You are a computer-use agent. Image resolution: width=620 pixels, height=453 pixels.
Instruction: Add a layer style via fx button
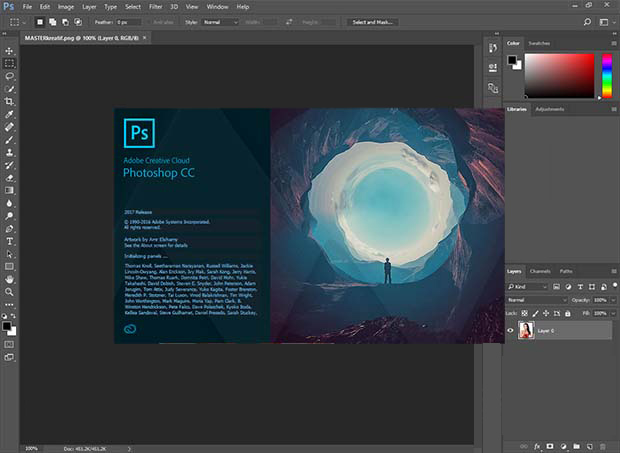(x=537, y=446)
